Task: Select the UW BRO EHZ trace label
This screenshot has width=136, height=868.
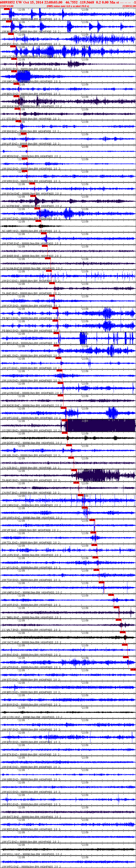Action: 31,343
